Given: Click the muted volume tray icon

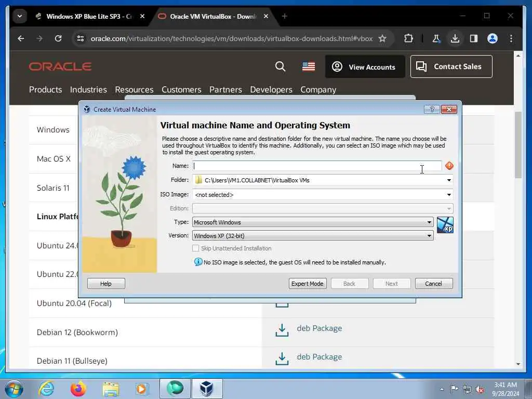Looking at the screenshot, I should click(x=480, y=390).
